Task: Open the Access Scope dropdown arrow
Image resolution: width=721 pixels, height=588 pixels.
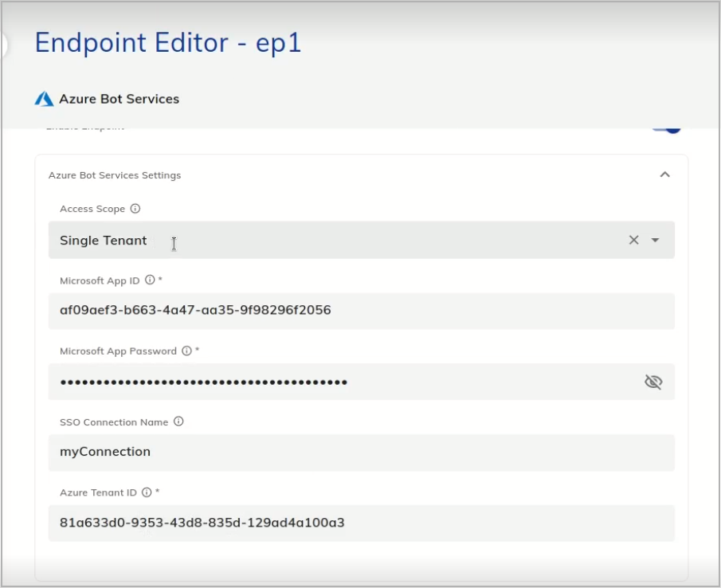Action: 655,240
